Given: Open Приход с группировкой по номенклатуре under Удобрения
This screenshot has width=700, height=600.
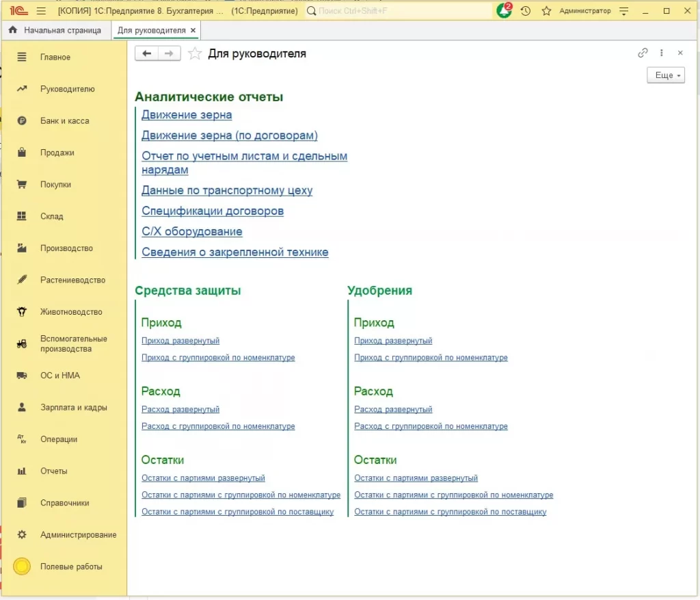Looking at the screenshot, I should (431, 357).
